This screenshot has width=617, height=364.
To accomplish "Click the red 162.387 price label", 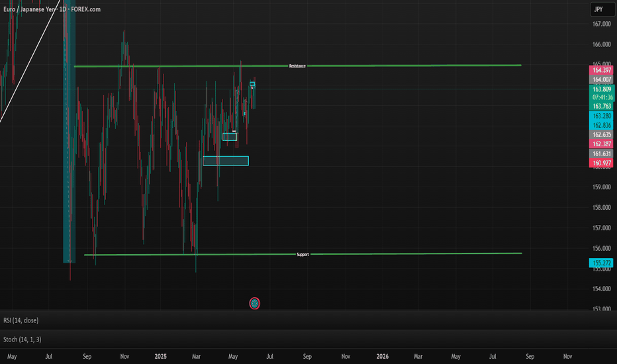I will point(601,144).
